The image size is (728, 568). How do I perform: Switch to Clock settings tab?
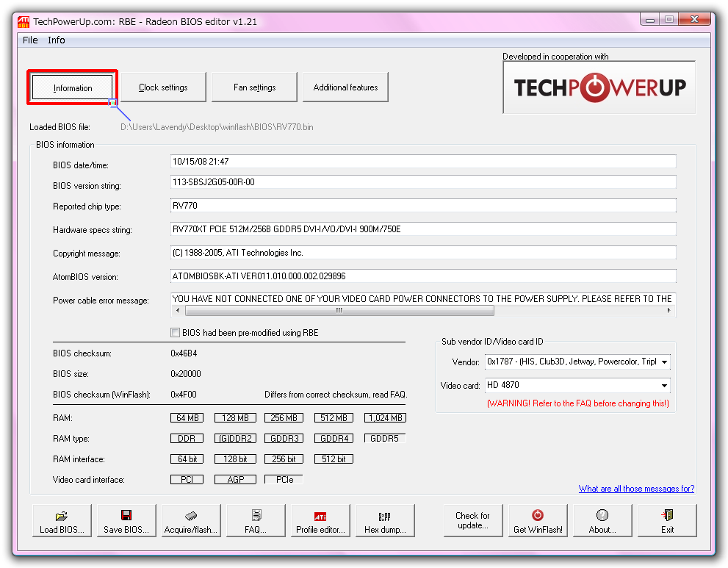coord(163,87)
